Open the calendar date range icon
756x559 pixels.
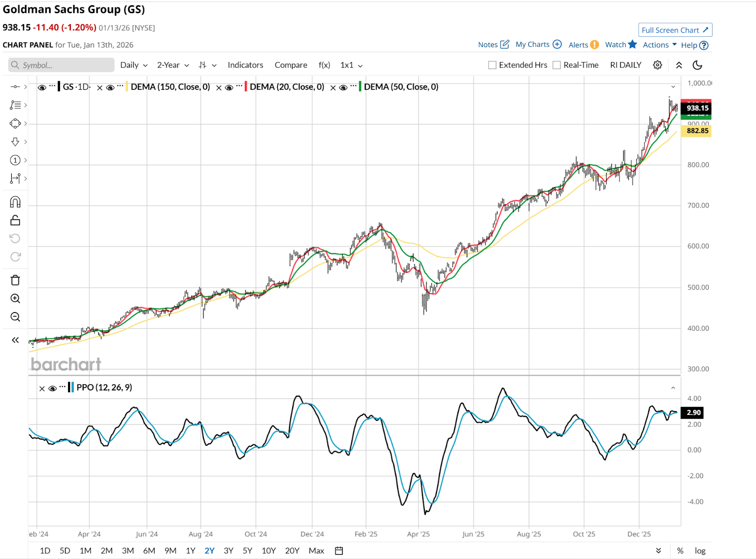[339, 551]
